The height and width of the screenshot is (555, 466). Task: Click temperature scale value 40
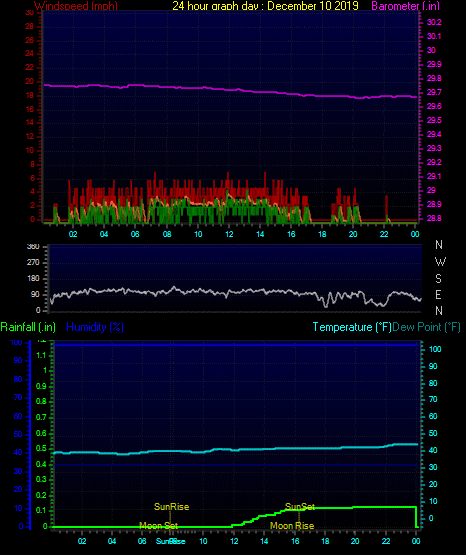point(433,451)
